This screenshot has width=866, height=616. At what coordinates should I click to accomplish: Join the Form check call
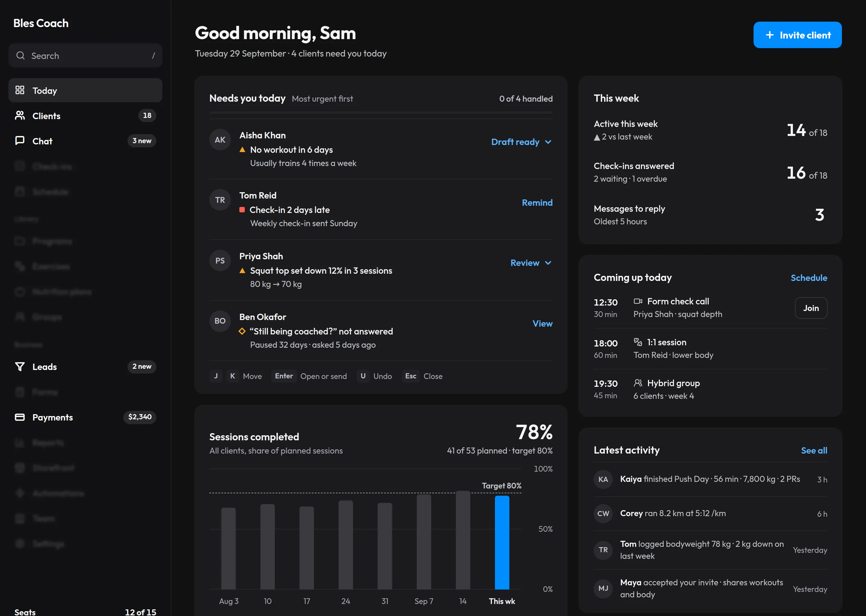(811, 308)
